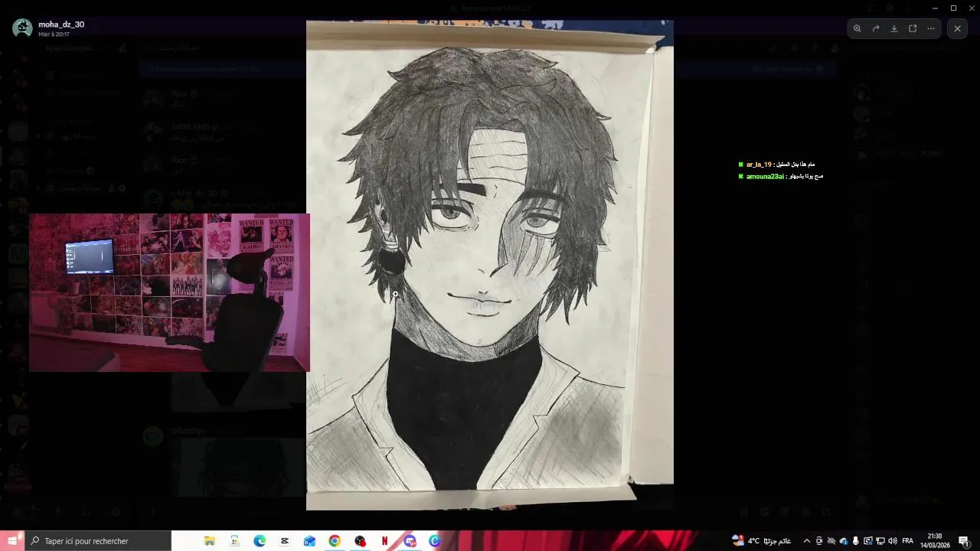The height and width of the screenshot is (551, 980).
Task: Switch to Google Chrome in the taskbar
Action: pos(335,541)
